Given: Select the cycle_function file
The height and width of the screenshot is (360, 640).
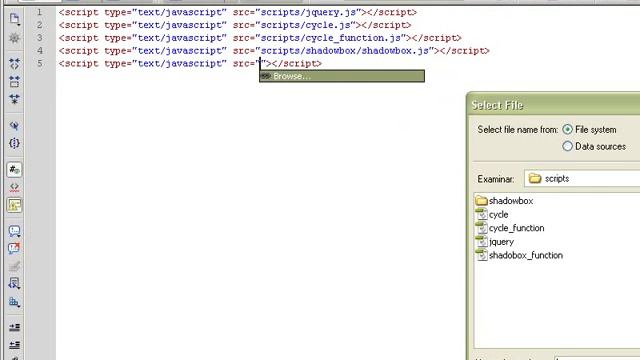Looking at the screenshot, I should 516,228.
